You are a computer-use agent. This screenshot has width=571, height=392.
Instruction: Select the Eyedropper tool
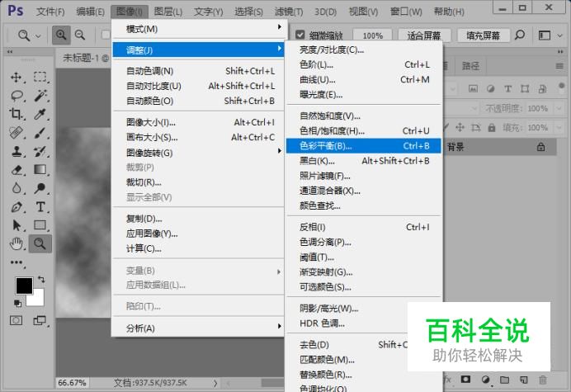point(40,114)
